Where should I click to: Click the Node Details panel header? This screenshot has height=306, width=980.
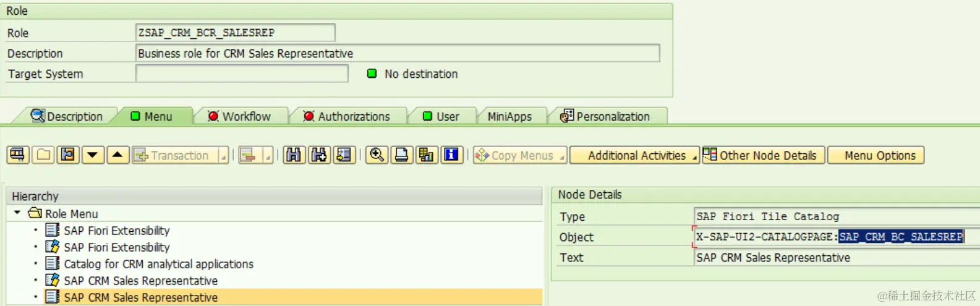click(765, 195)
